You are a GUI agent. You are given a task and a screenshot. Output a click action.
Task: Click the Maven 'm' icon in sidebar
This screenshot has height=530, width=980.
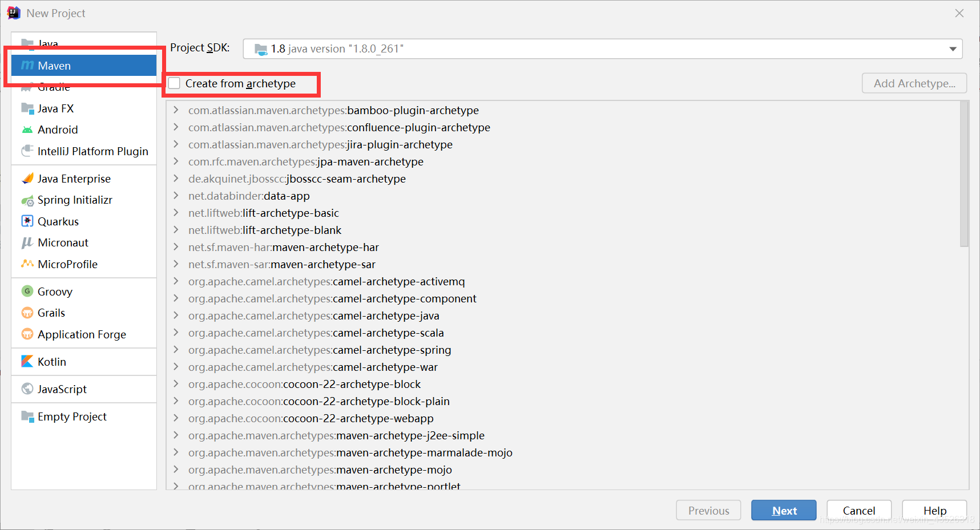coord(27,66)
